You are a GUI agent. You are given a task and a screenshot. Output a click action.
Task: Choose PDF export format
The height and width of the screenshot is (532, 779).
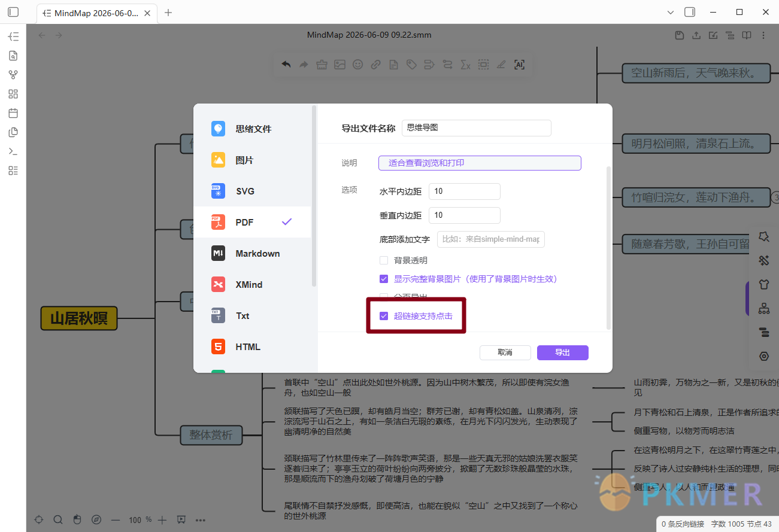(252, 222)
